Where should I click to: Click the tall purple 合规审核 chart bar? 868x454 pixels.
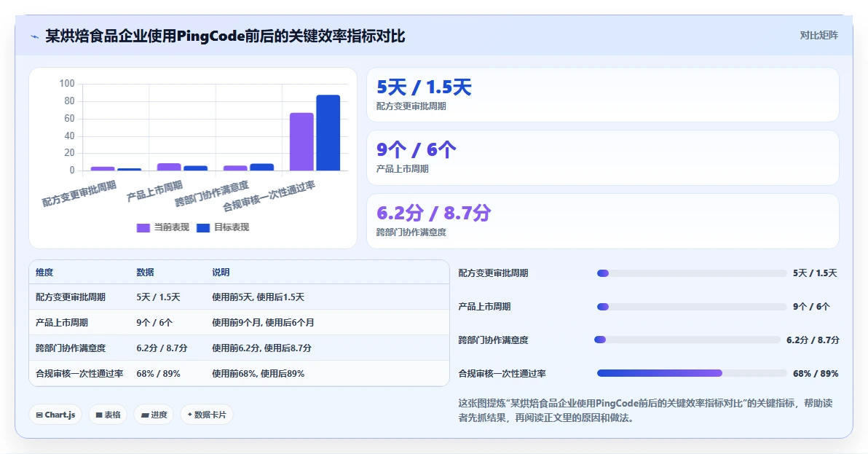[x=301, y=141]
